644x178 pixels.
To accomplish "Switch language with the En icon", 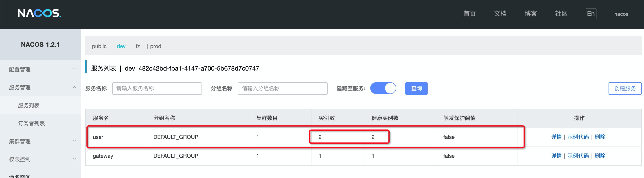I will click(591, 14).
